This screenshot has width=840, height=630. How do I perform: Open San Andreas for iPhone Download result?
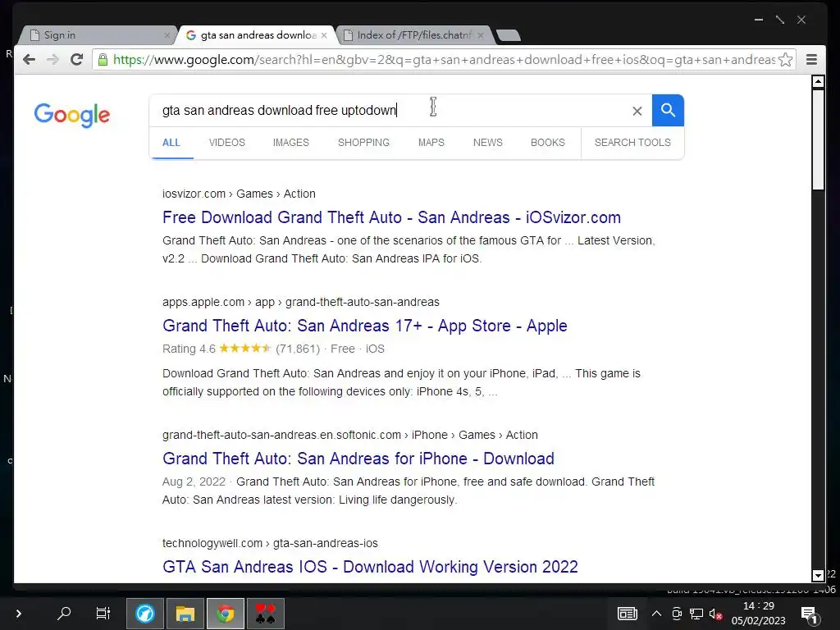[358, 459]
